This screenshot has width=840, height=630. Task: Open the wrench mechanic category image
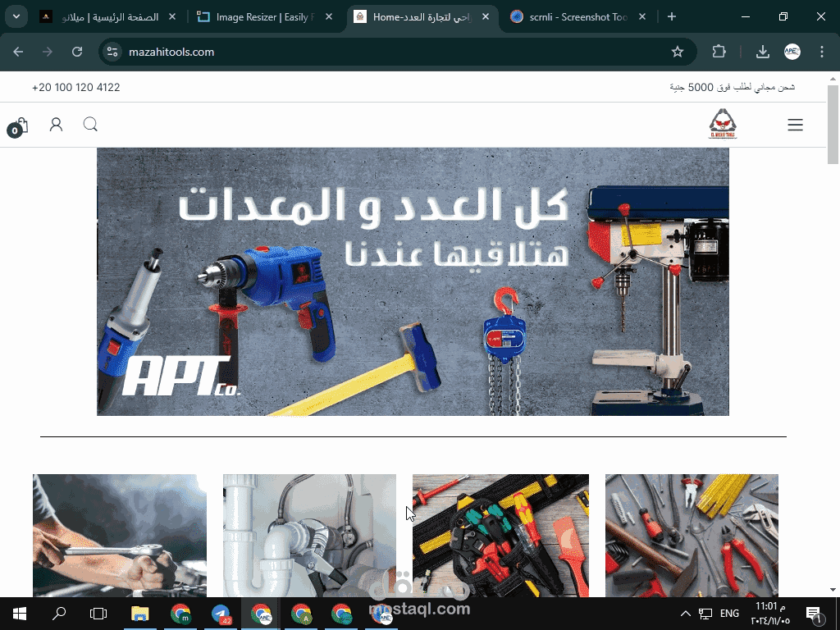coord(120,535)
